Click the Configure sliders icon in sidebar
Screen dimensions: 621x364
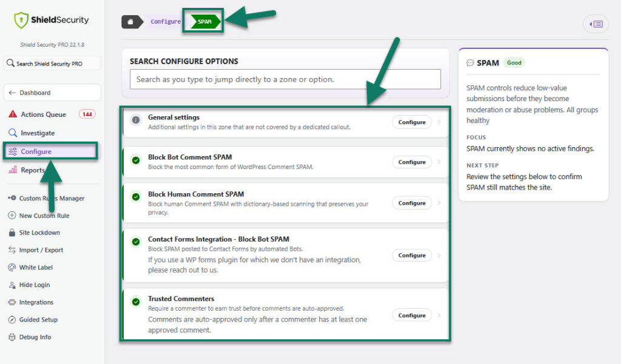point(13,151)
